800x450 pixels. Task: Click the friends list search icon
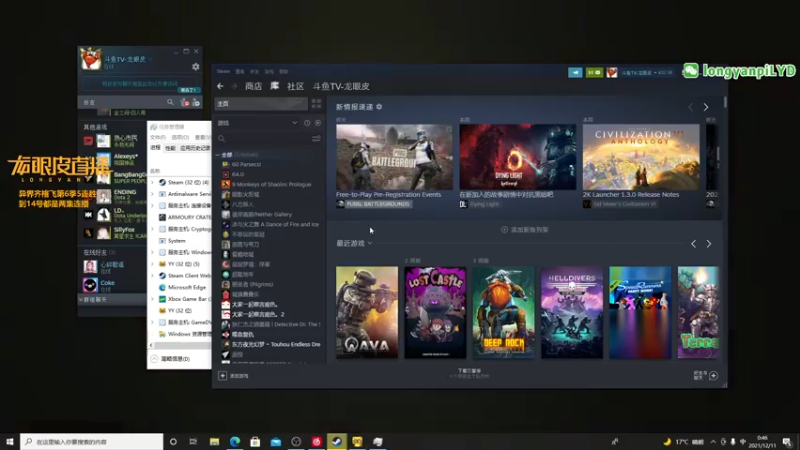tap(170, 103)
